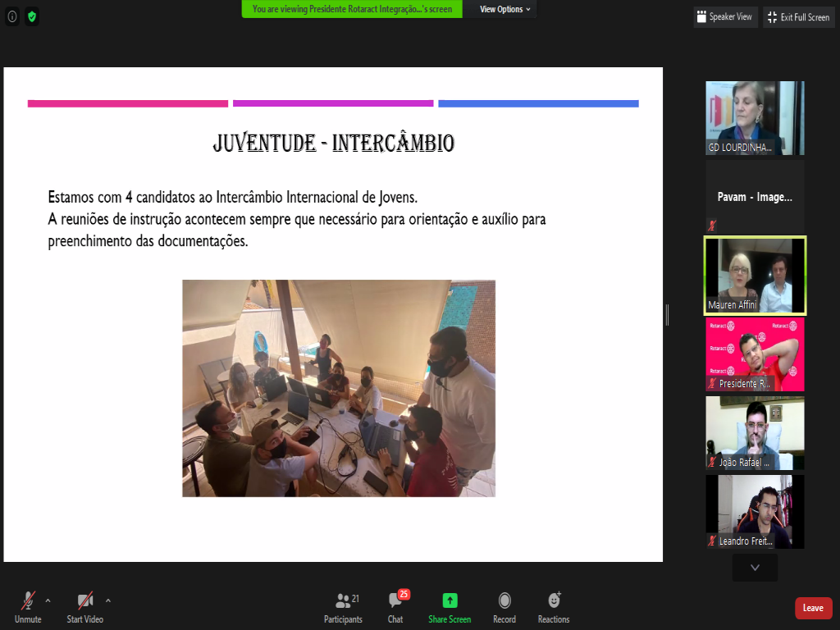840x630 pixels.
Task: Open the Chat panel with 25 unread
Action: click(395, 600)
